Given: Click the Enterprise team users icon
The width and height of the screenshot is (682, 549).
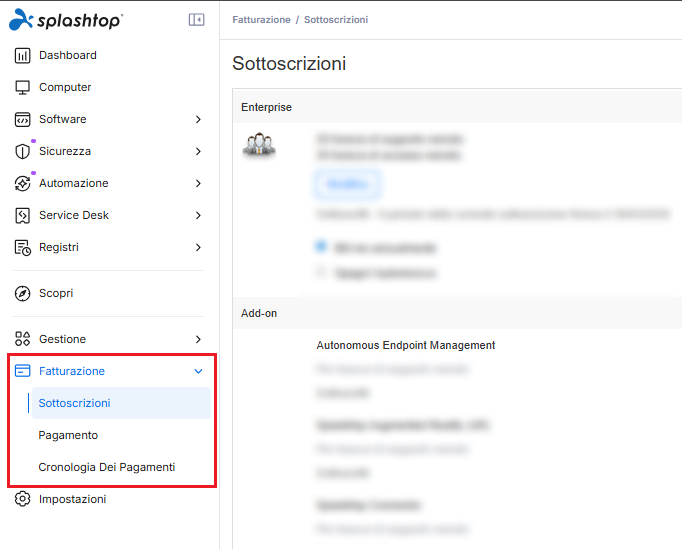Looking at the screenshot, I should click(259, 144).
